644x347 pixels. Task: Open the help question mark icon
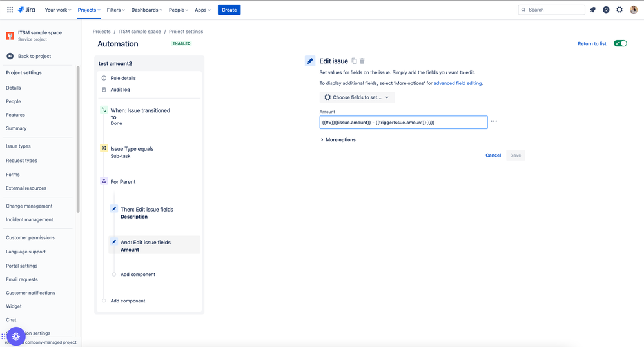[x=606, y=10]
